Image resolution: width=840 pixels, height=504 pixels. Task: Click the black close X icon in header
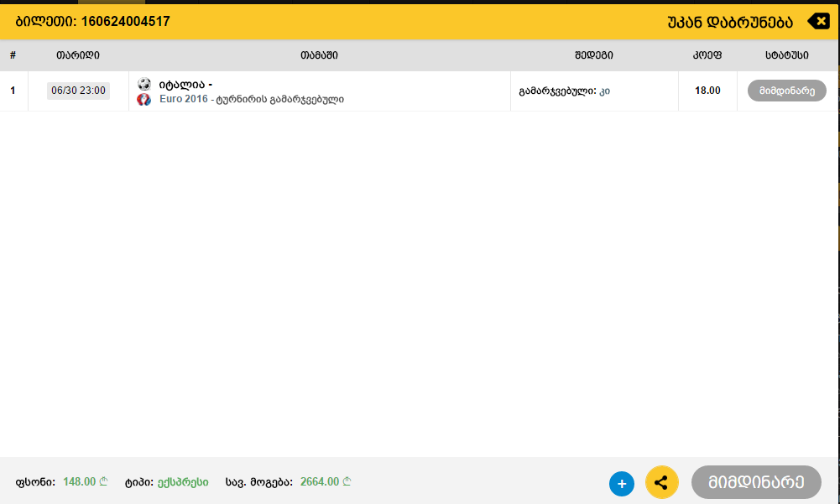click(x=818, y=22)
